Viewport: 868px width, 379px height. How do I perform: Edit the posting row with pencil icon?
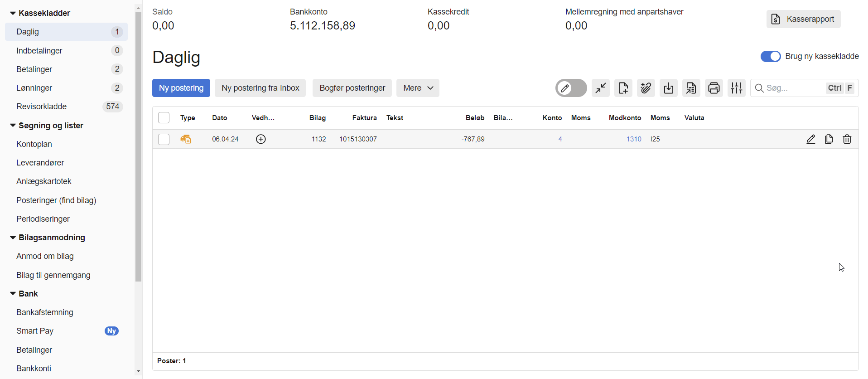click(x=810, y=139)
